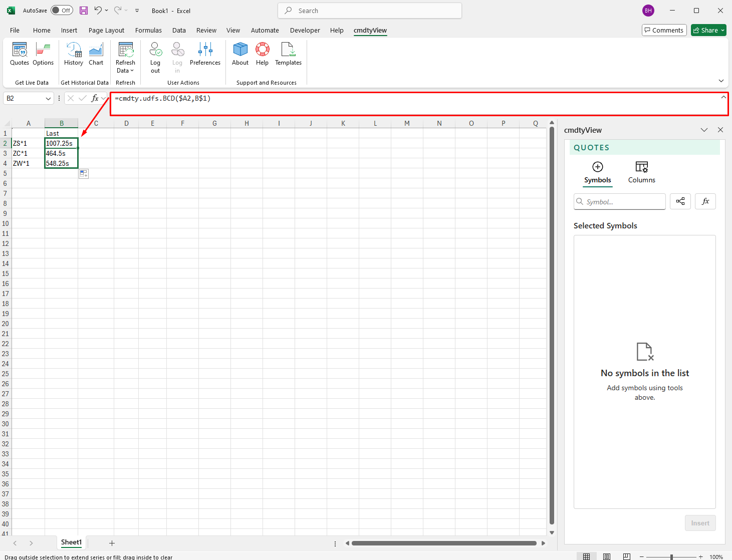Switch to Page Layout view icon
Image resolution: width=732 pixels, height=560 pixels.
(607, 556)
